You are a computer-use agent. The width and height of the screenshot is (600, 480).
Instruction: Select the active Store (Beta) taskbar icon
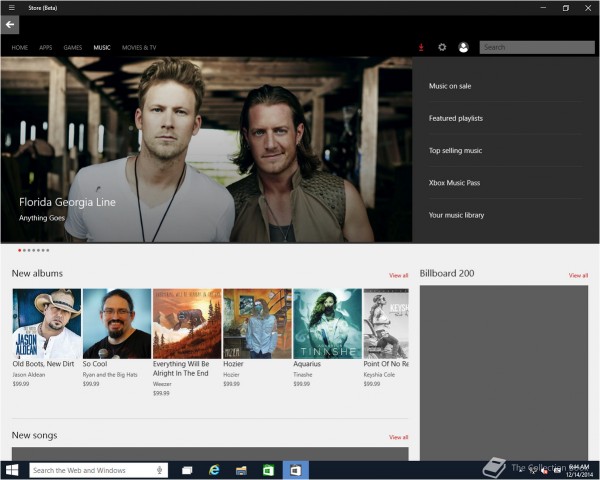[x=295, y=470]
